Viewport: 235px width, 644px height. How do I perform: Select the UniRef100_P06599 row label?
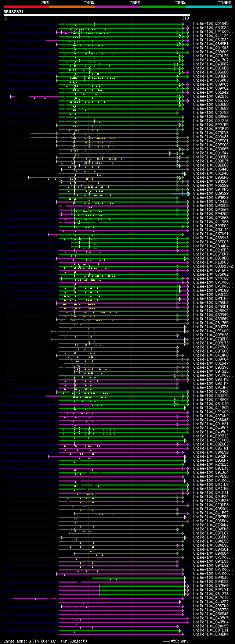211,186
